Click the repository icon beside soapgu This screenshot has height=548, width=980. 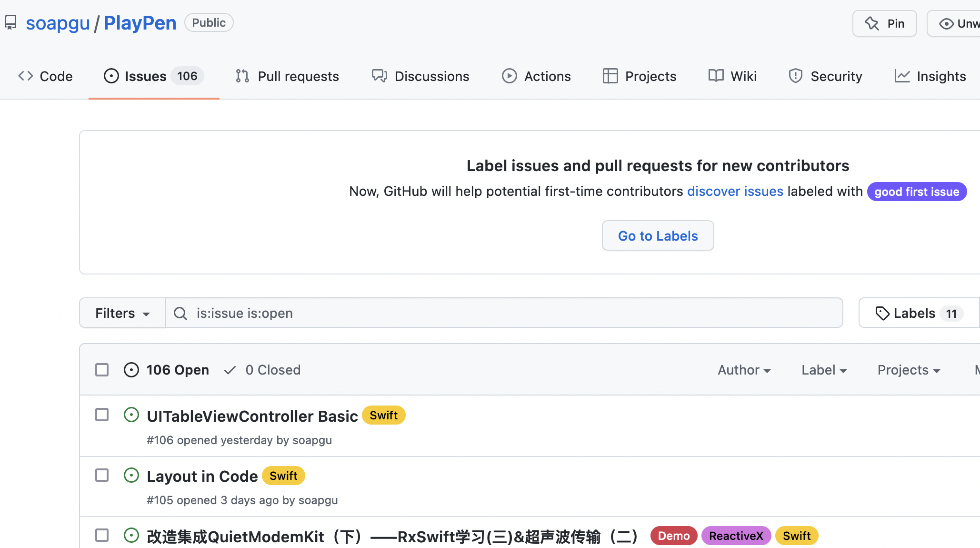click(x=10, y=22)
